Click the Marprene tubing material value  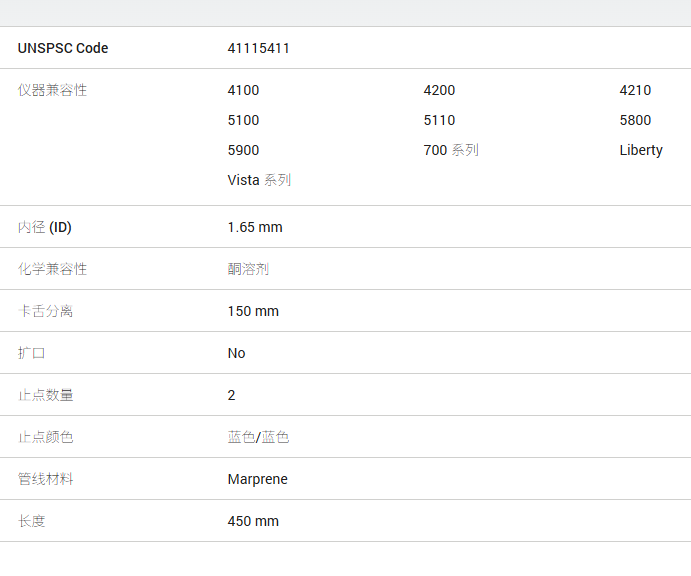tap(257, 479)
